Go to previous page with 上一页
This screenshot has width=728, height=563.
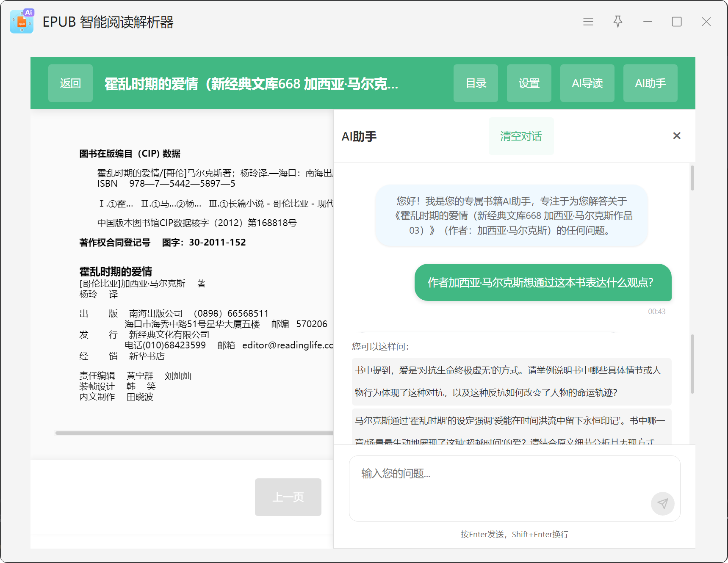point(288,497)
